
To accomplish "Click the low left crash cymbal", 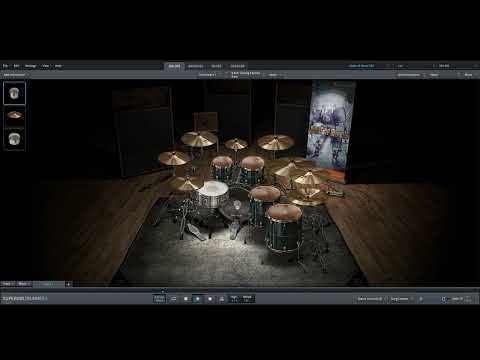I will 174,158.
